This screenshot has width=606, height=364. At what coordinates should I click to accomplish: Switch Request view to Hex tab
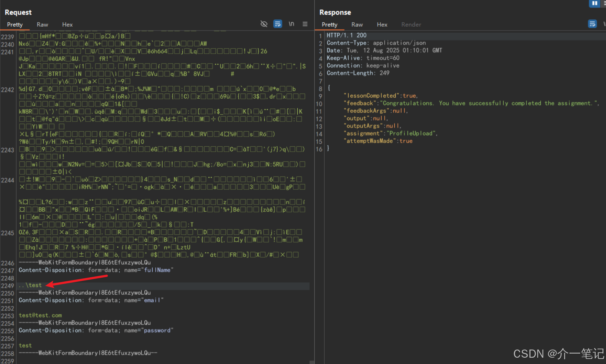[67, 24]
